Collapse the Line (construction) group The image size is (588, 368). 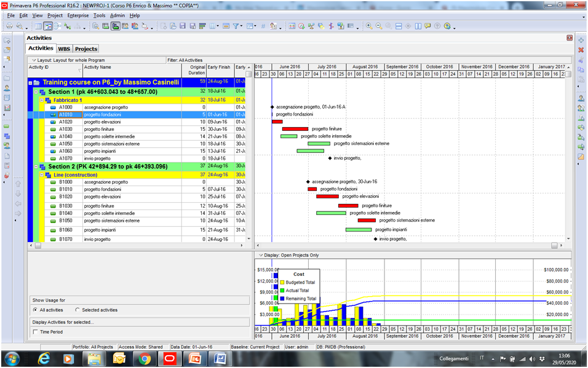(x=42, y=174)
